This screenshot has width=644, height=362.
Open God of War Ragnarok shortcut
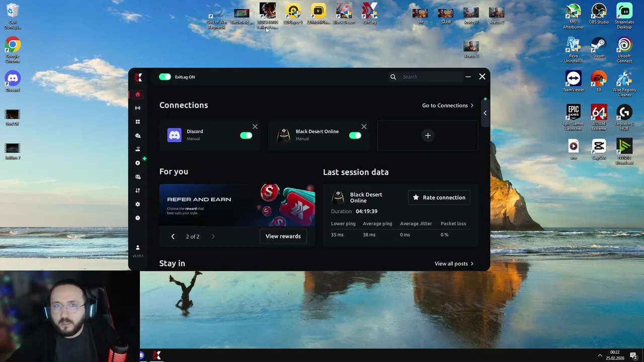tap(216, 16)
